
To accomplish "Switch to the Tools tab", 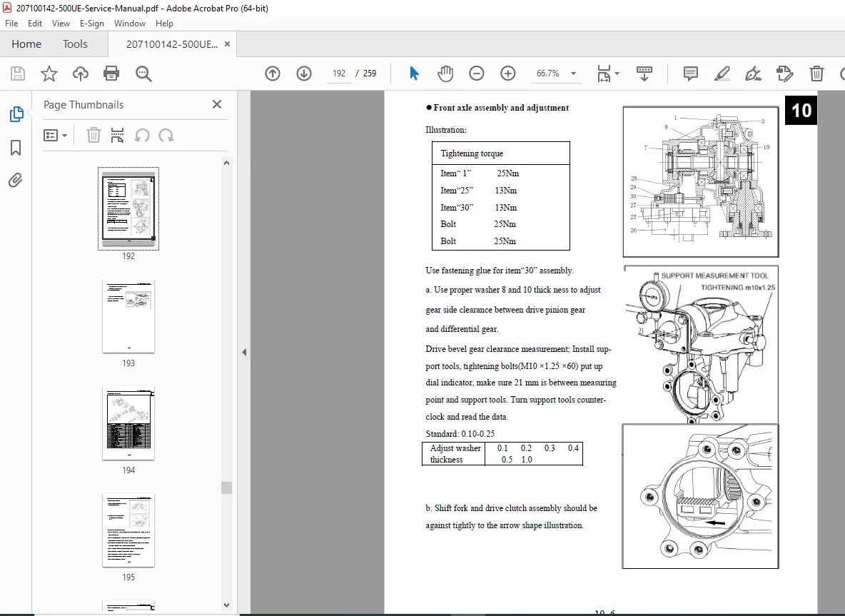I will click(75, 44).
